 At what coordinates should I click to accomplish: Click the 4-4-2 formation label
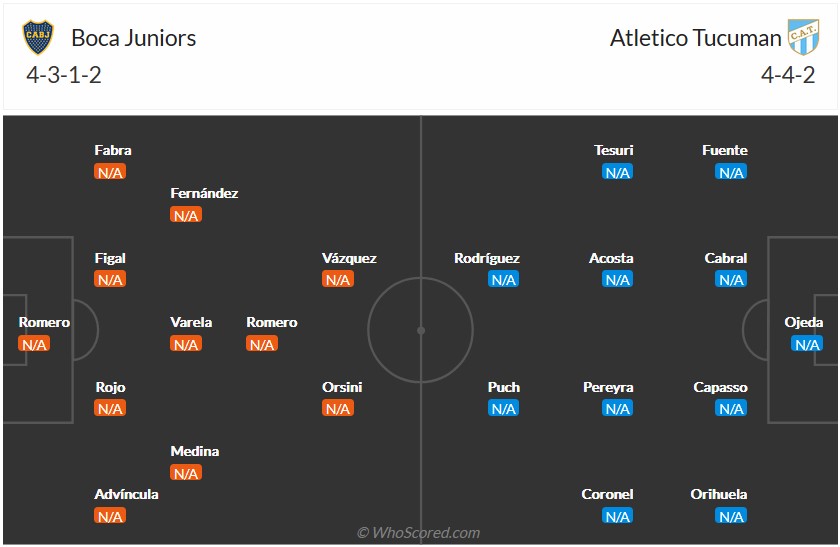coord(788,75)
